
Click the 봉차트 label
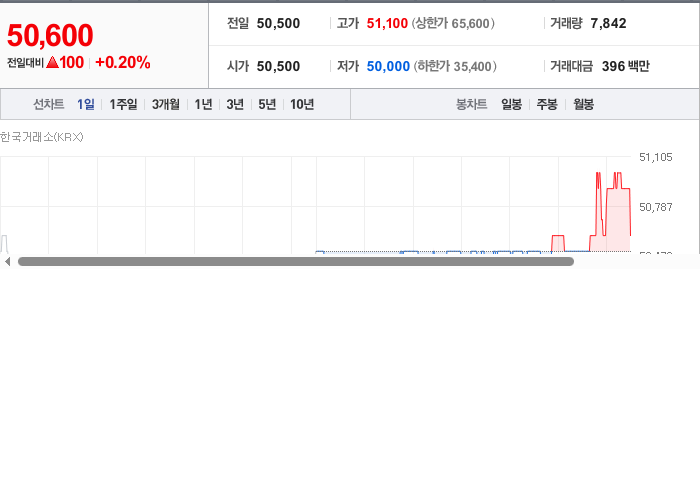pyautogui.click(x=471, y=104)
